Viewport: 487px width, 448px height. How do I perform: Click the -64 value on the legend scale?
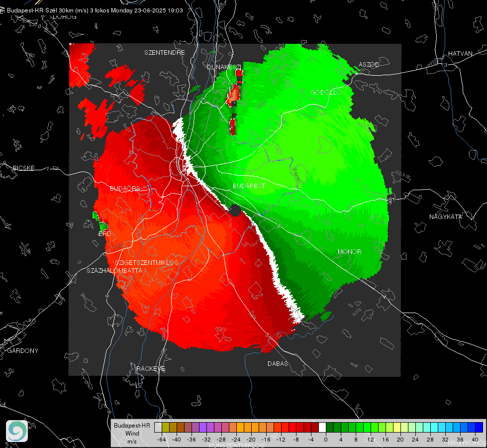pyautogui.click(x=161, y=440)
